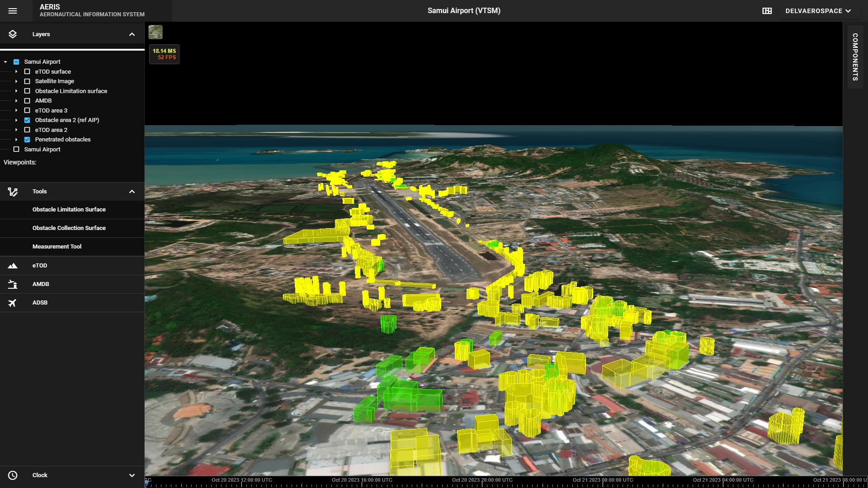Click the eTOD mountain icon
The image size is (868, 488).
(13, 266)
